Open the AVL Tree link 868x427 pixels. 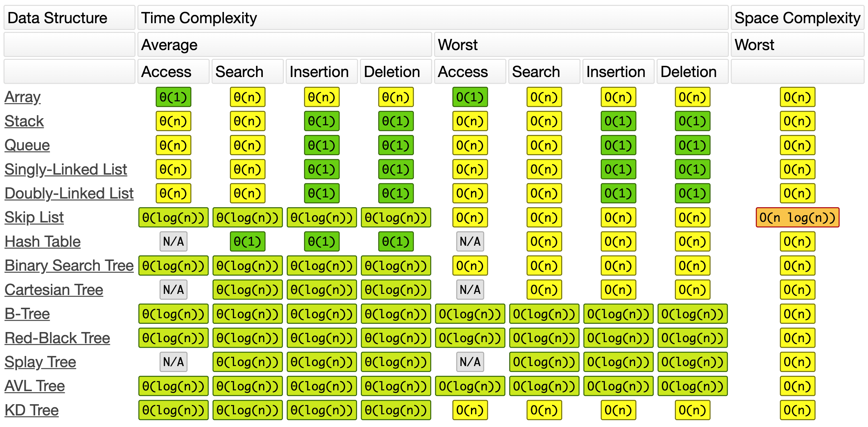(35, 386)
